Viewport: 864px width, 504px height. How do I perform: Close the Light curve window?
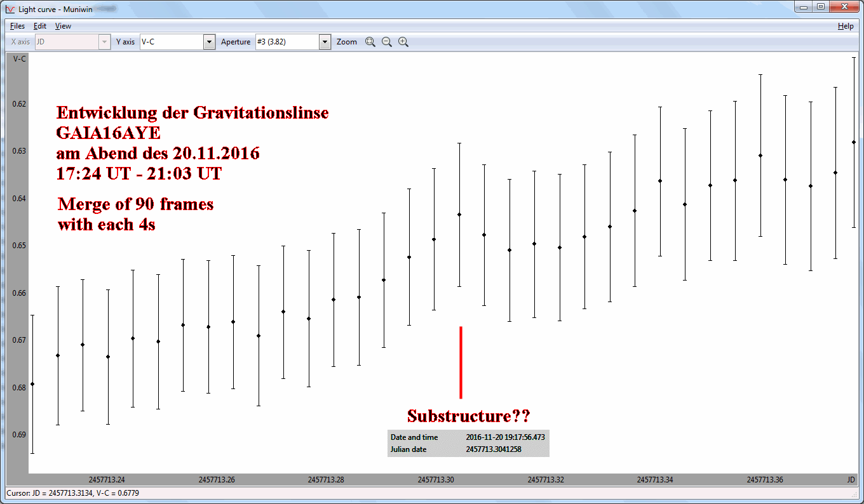click(x=844, y=6)
